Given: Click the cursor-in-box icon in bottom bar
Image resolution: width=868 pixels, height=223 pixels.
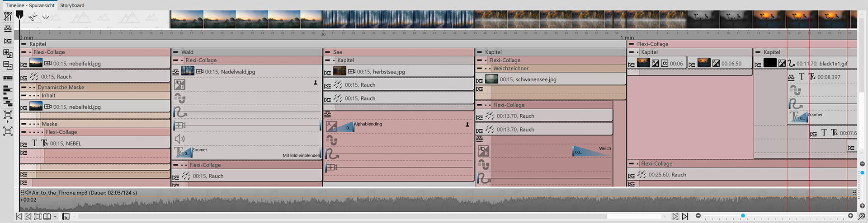Looking at the screenshot, I should (x=66, y=217).
